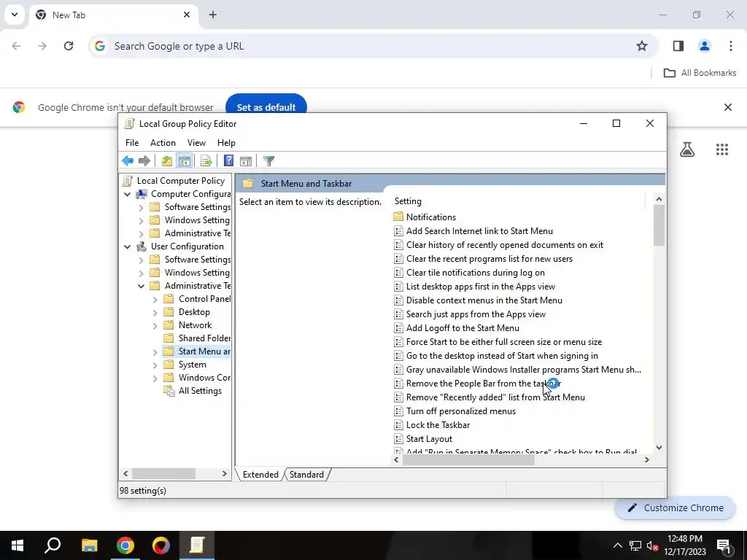Select 'Disable context menus in the Start Menu'

point(479,300)
